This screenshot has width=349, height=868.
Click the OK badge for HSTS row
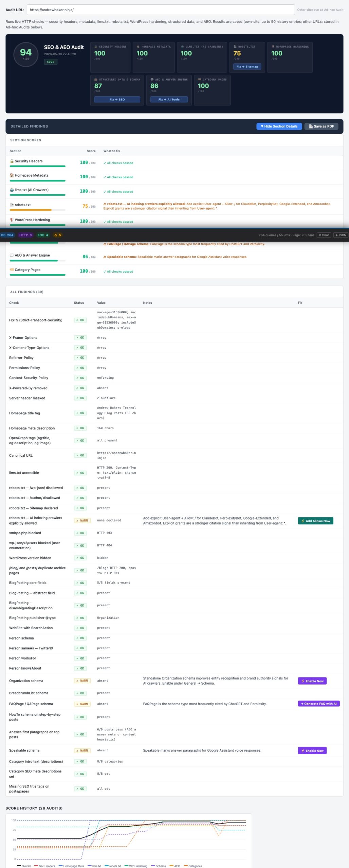(80, 320)
